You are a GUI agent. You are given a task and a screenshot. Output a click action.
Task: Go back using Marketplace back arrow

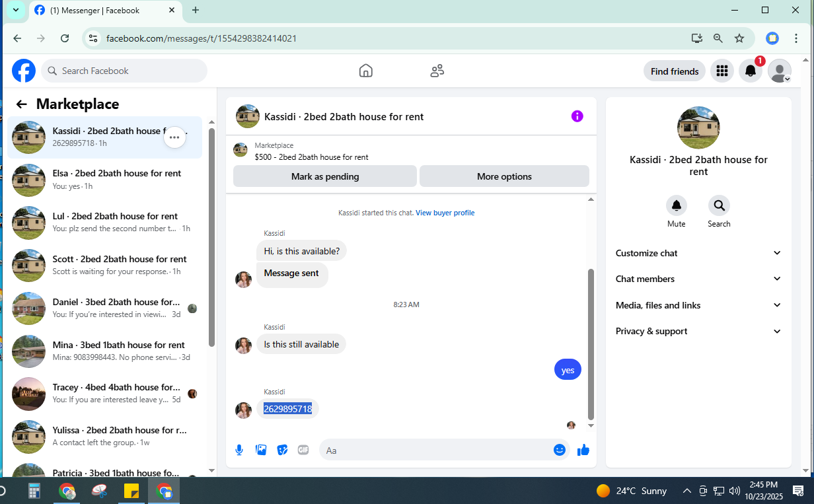pyautogui.click(x=22, y=104)
